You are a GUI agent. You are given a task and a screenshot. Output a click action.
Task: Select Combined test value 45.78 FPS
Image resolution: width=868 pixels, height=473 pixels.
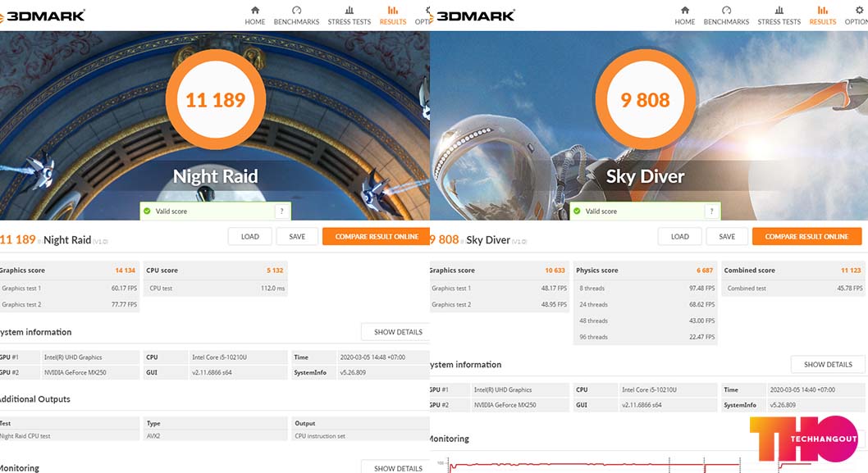(x=850, y=289)
